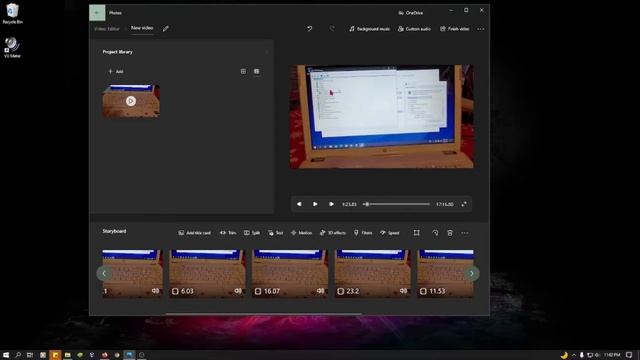Select the video clip in Project library
The width and height of the screenshot is (640, 360).
tap(131, 101)
